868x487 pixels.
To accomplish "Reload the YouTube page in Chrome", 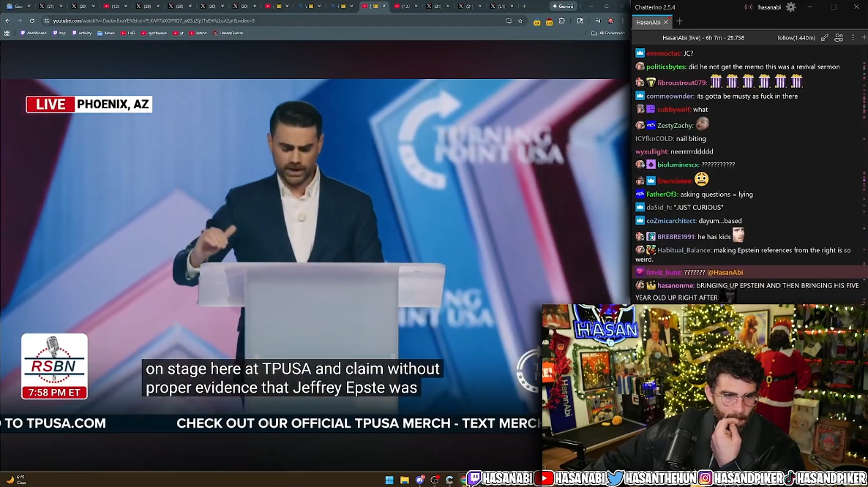I will [x=31, y=20].
